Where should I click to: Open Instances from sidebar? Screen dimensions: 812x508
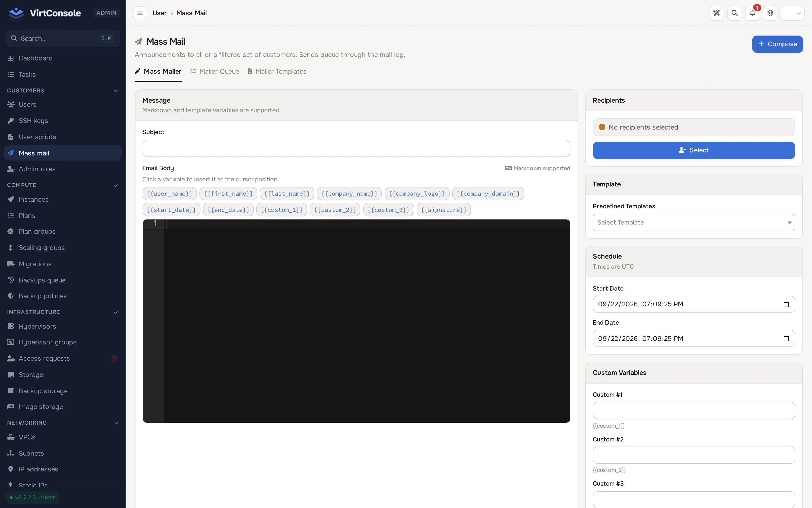(x=63, y=200)
